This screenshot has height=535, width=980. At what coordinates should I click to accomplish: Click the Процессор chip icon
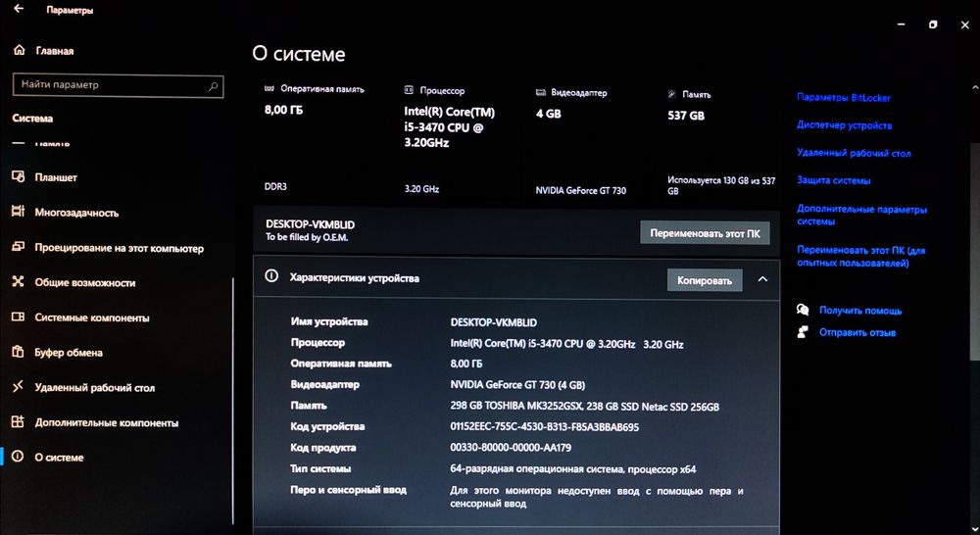pyautogui.click(x=409, y=90)
